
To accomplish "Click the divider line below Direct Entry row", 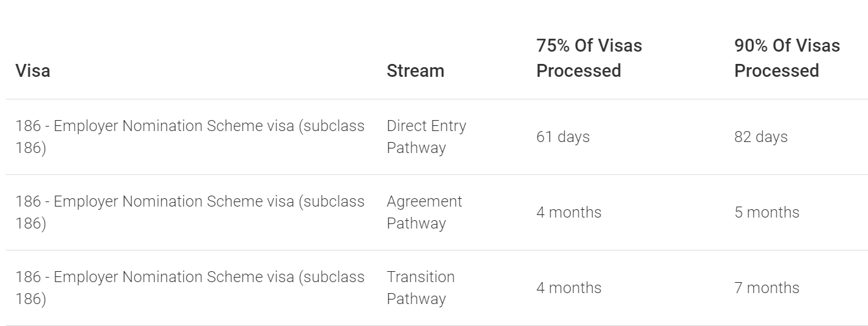I will click(x=437, y=174).
